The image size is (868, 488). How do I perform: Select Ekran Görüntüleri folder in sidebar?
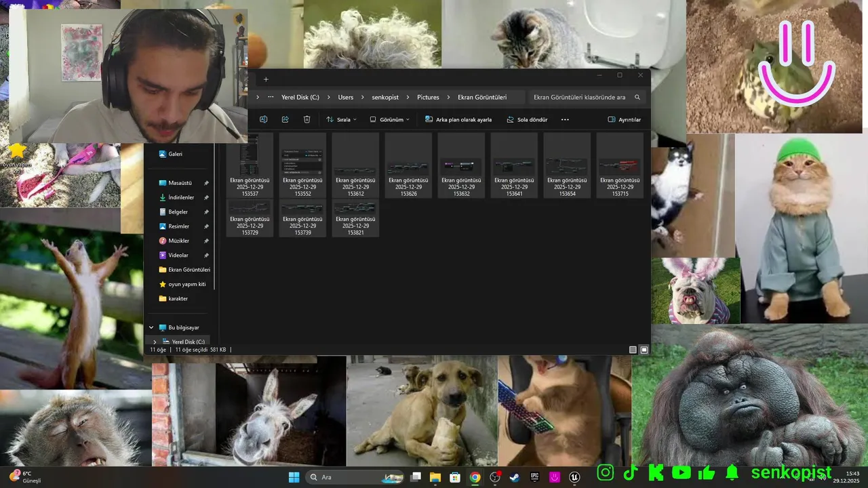pos(184,270)
